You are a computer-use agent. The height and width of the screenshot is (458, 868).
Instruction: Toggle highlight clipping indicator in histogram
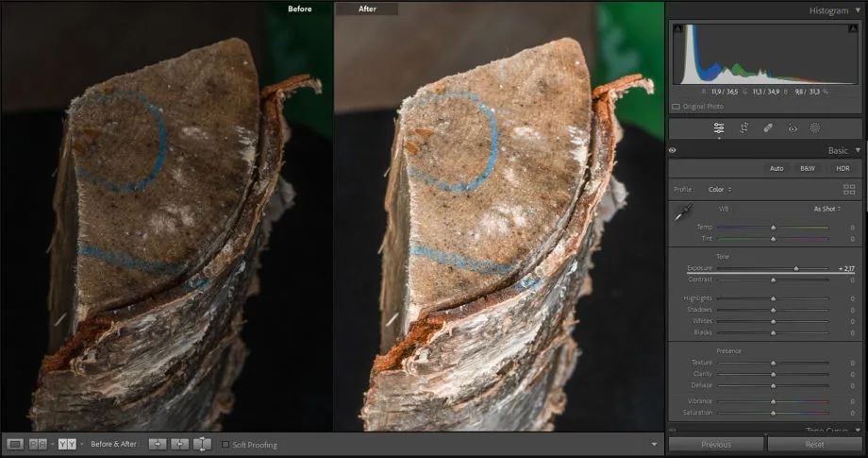tap(853, 28)
